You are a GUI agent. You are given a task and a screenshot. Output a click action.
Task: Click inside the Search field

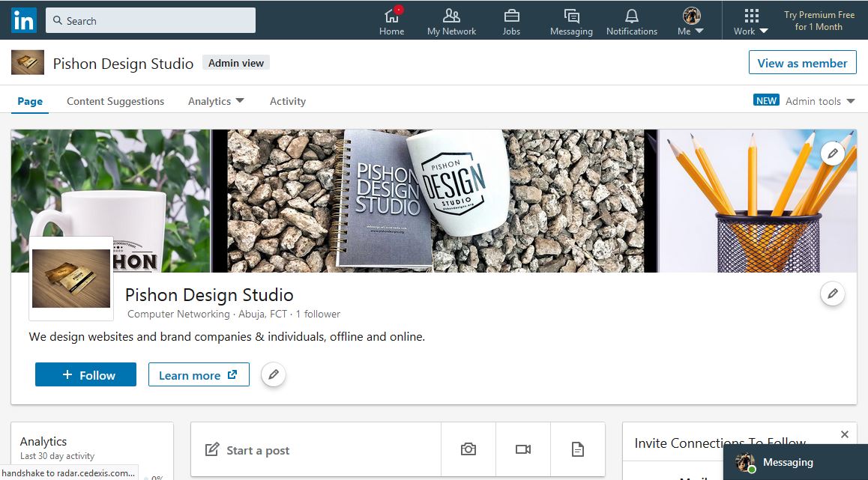151,20
